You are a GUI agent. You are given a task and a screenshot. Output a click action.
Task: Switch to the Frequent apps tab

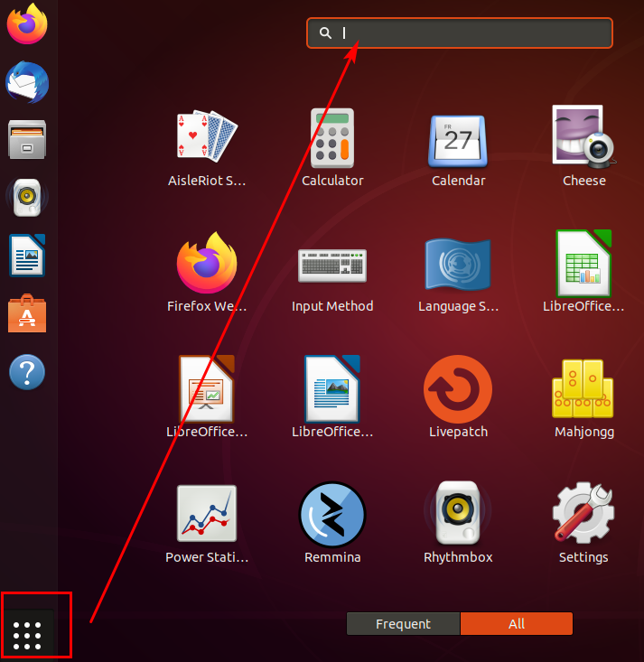click(x=403, y=624)
